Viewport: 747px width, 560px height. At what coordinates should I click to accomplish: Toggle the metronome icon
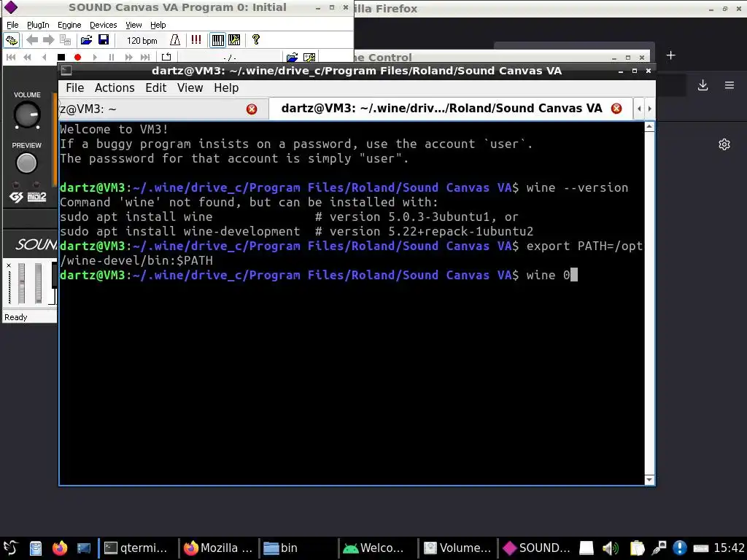pos(175,40)
